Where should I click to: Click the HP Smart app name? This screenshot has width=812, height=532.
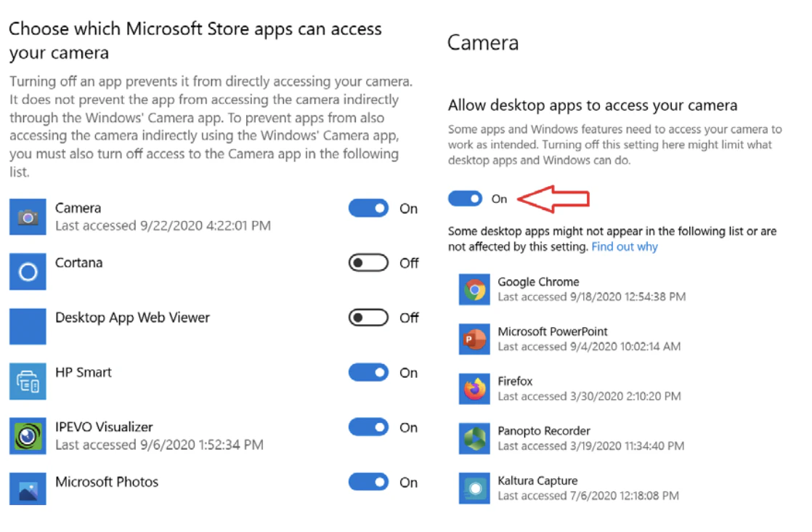point(84,372)
